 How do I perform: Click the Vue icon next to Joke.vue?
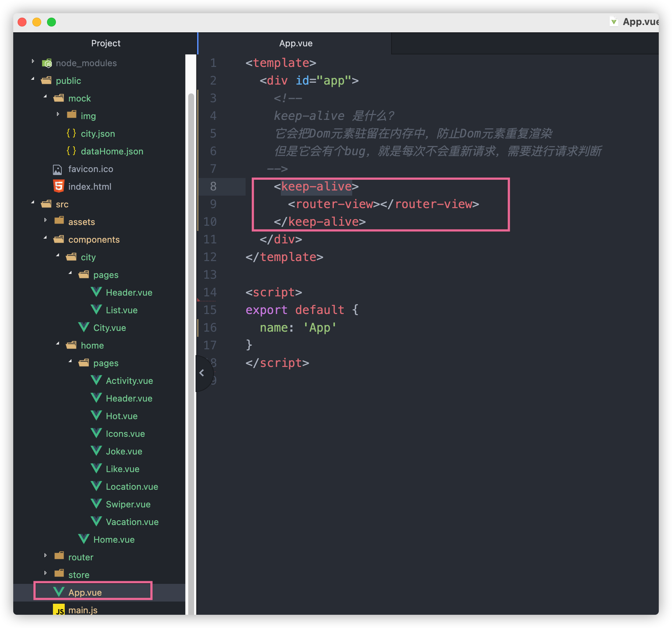pyautogui.click(x=96, y=450)
